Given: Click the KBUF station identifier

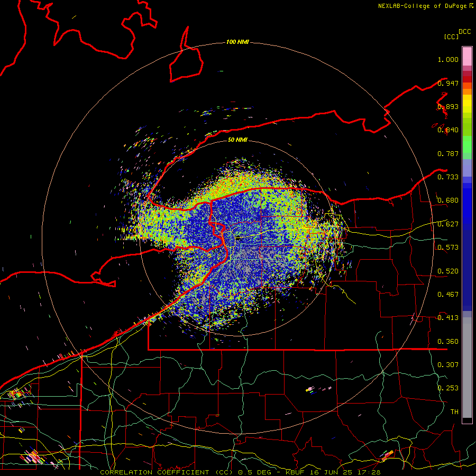Looking at the screenshot, I should (296, 472).
